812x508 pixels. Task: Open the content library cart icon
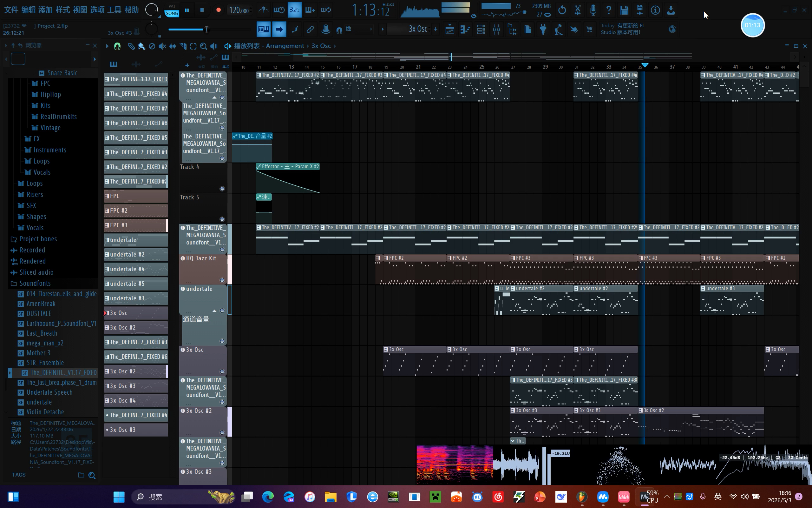tap(590, 30)
